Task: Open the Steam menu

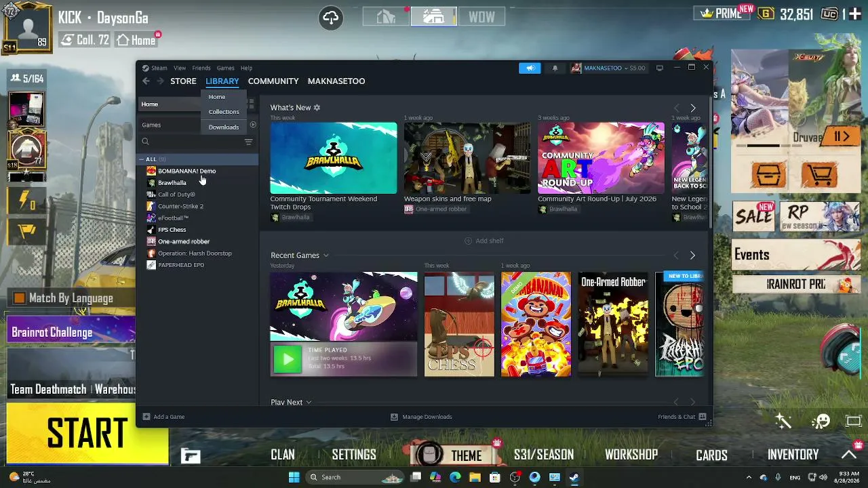Action: pos(159,68)
